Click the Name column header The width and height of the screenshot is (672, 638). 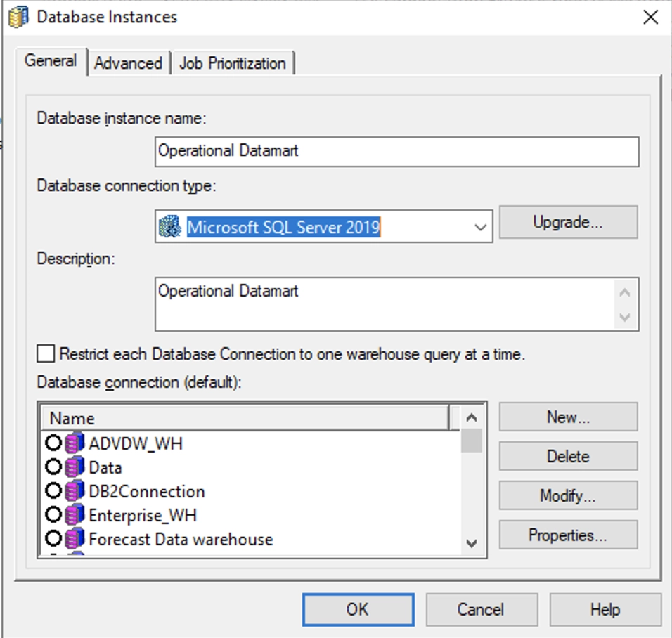[x=245, y=419]
